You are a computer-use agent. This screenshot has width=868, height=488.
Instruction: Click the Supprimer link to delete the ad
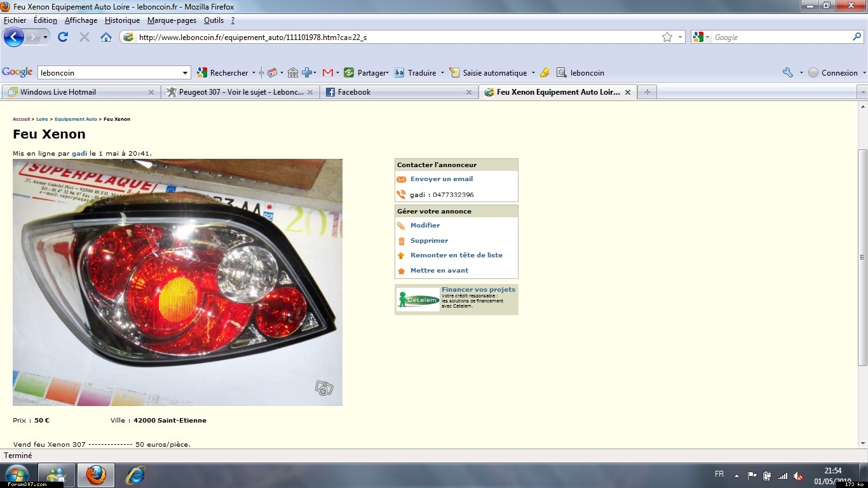[x=429, y=241]
